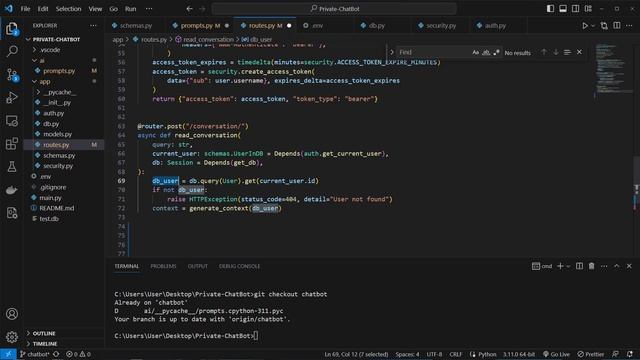Open the Selection menu
The width and height of the screenshot is (640, 360).
[68, 9]
